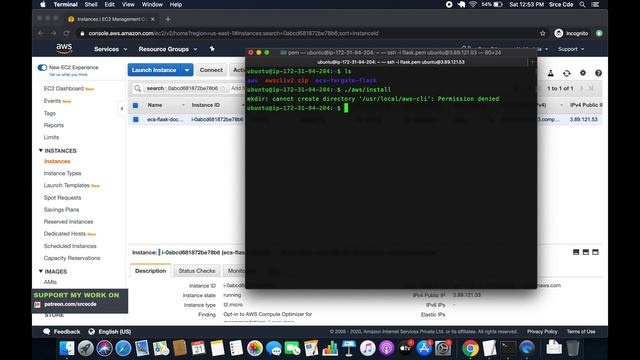Close the EC2 Management browser tab
Image resolution: width=640 pixels, height=360 pixels.
click(153, 19)
